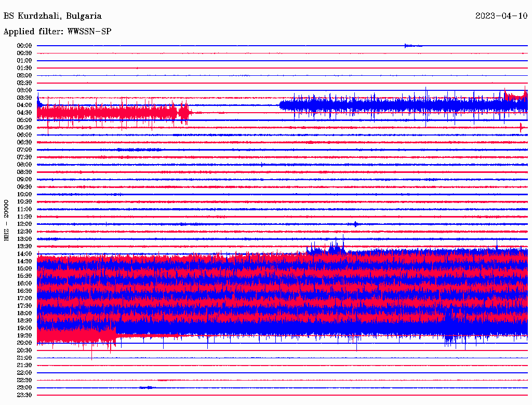Click the small blue event on the 00:00 trace
The width and height of the screenshot is (532, 405).
pyautogui.click(x=410, y=46)
